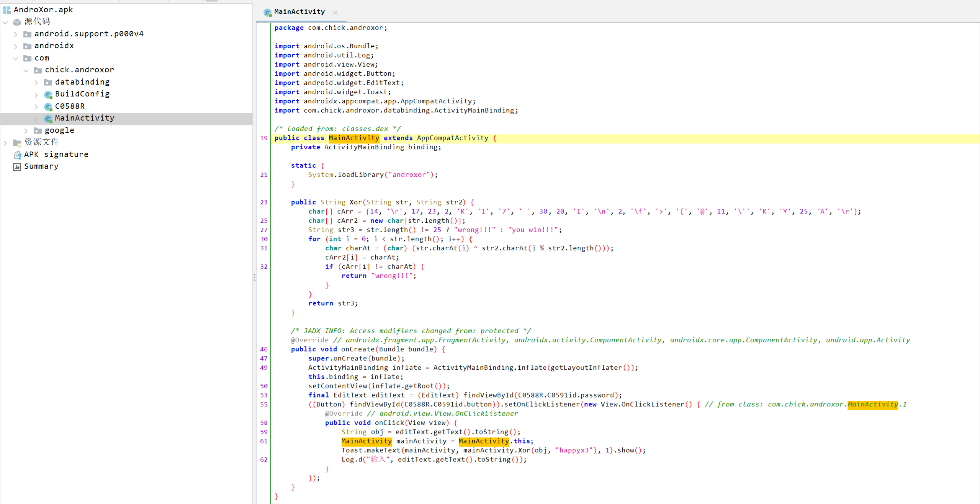Open the C0588R class
Image resolution: width=980 pixels, height=504 pixels.
pos(70,106)
